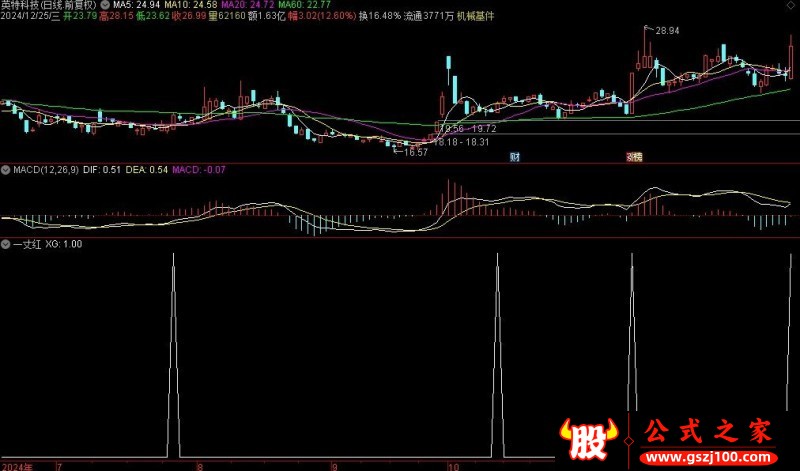Click the date 2024/12/25/三

click(31, 16)
